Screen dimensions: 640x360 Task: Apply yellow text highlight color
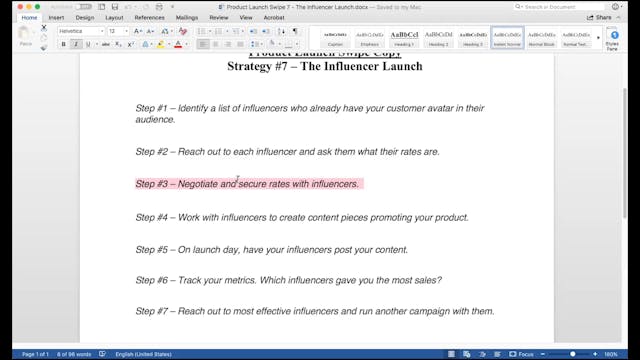[160, 44]
